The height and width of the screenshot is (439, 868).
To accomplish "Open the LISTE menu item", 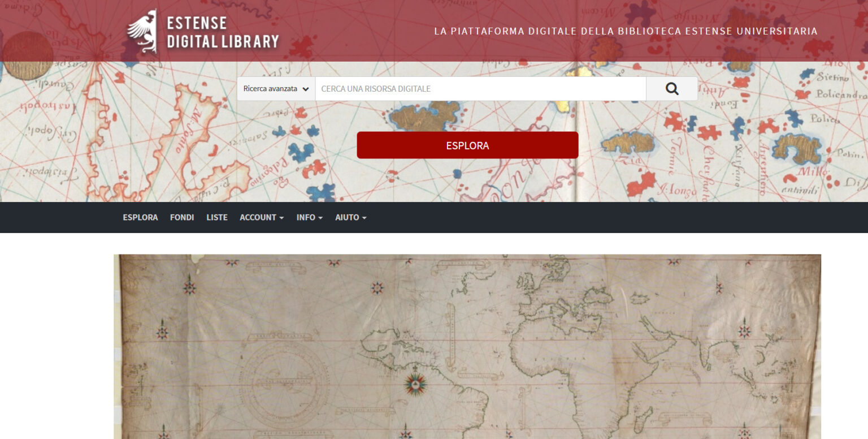I will pyautogui.click(x=217, y=217).
